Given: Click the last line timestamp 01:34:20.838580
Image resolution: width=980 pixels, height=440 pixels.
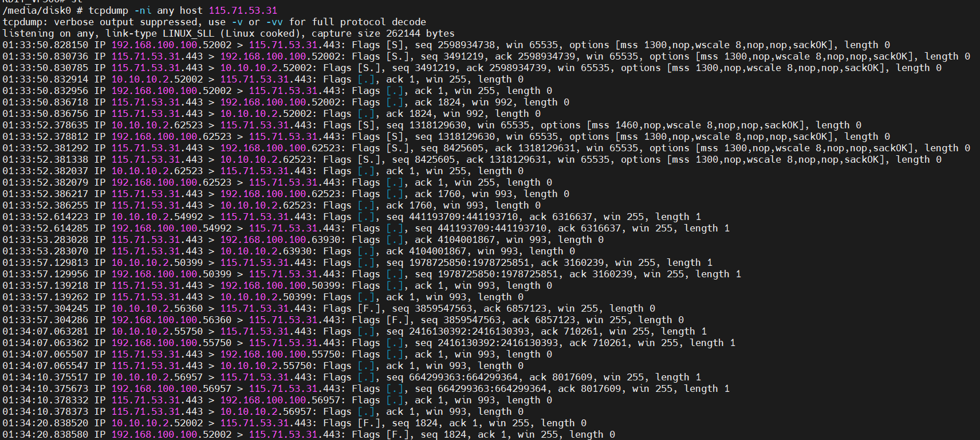Looking at the screenshot, I should 45,434.
